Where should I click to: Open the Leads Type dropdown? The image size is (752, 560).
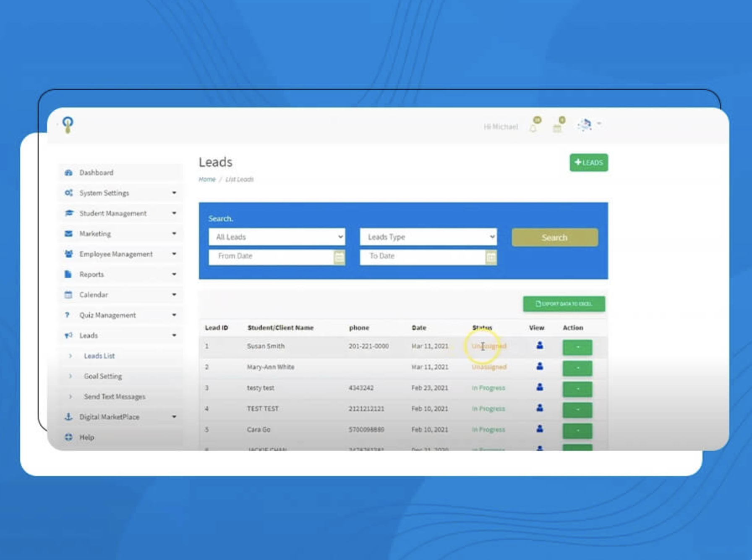pos(428,237)
